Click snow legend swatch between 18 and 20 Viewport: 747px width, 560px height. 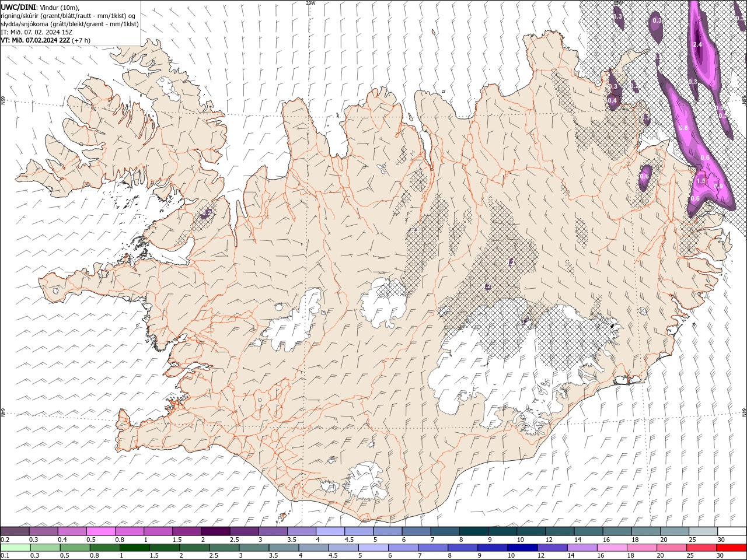coord(646,531)
